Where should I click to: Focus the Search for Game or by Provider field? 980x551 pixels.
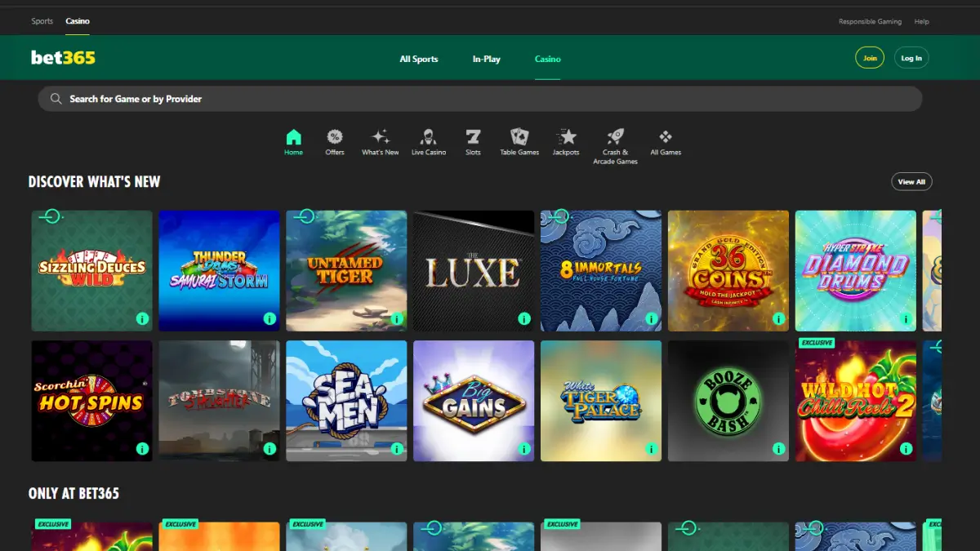[480, 99]
